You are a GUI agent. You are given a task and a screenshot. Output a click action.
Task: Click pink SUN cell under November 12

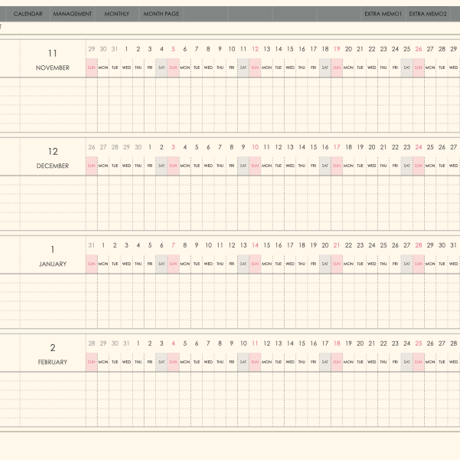(x=255, y=68)
